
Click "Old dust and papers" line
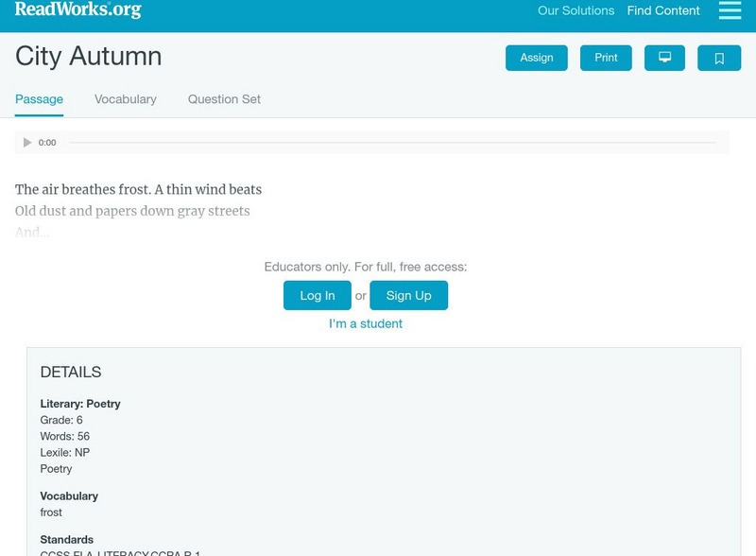132,211
